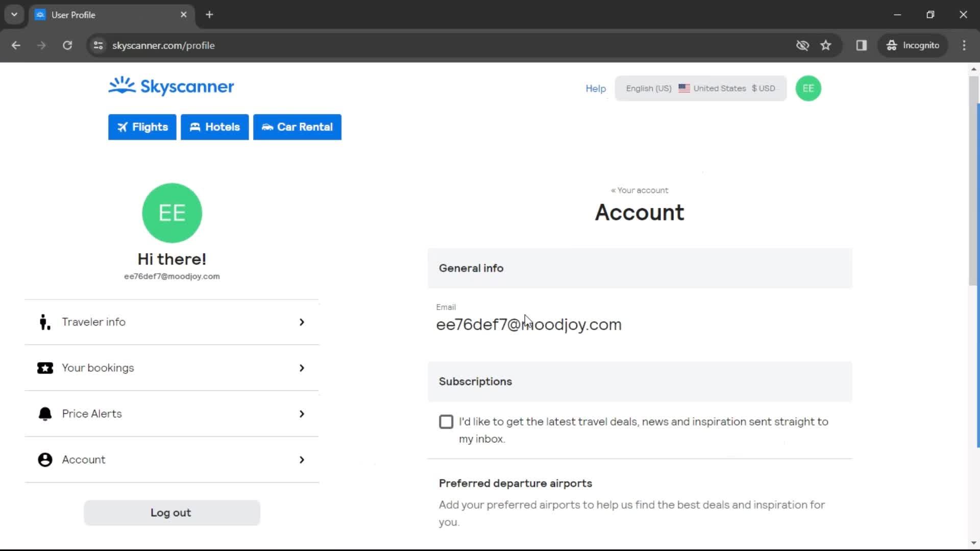Click the browser forward arrow
Image resolution: width=980 pixels, height=551 pixels.
point(41,45)
